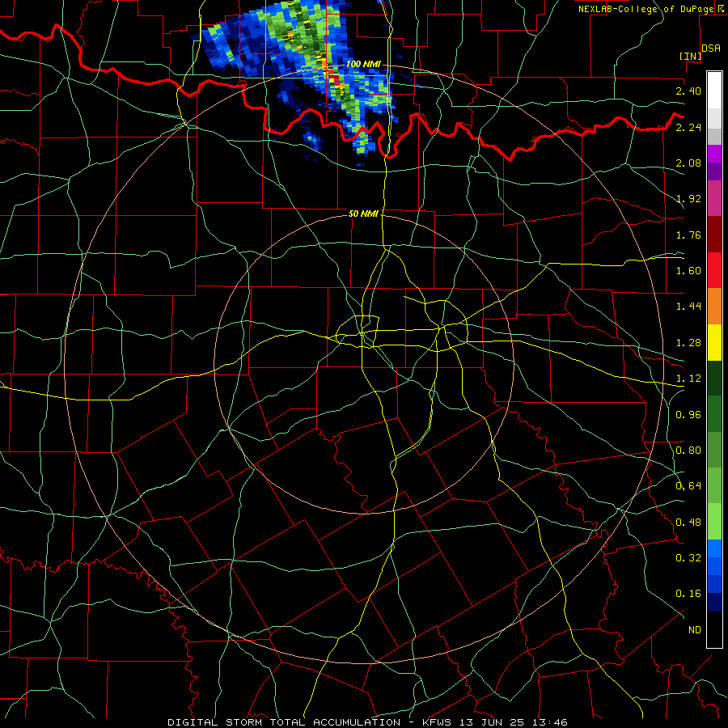The width and height of the screenshot is (728, 728).
Task: Click the "2. 24" legend value
Action: click(x=688, y=127)
